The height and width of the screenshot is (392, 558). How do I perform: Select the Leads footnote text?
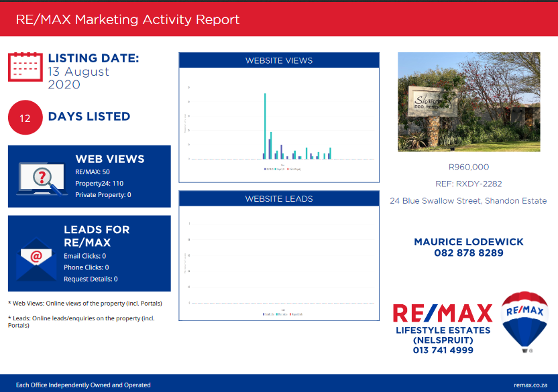(82, 322)
